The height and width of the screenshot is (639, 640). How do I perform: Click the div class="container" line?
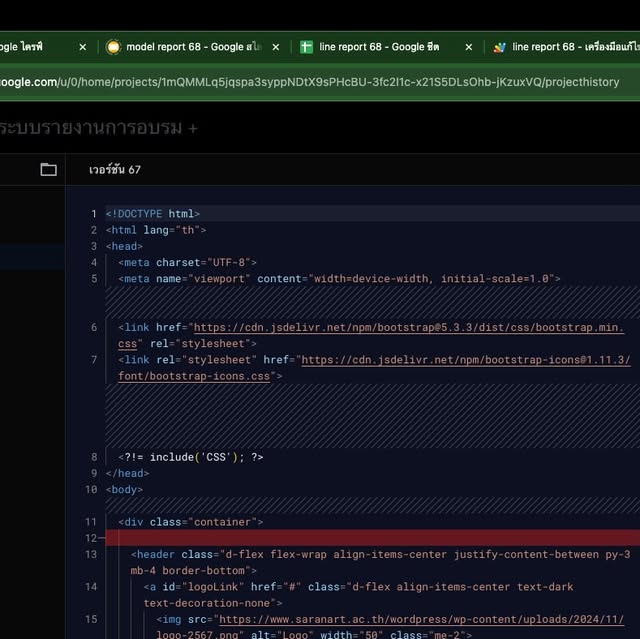coord(191,522)
